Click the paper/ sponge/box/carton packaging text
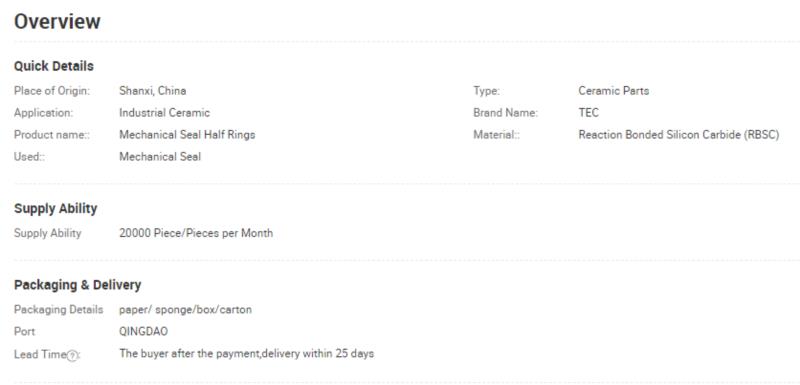The image size is (800, 385). pos(185,310)
